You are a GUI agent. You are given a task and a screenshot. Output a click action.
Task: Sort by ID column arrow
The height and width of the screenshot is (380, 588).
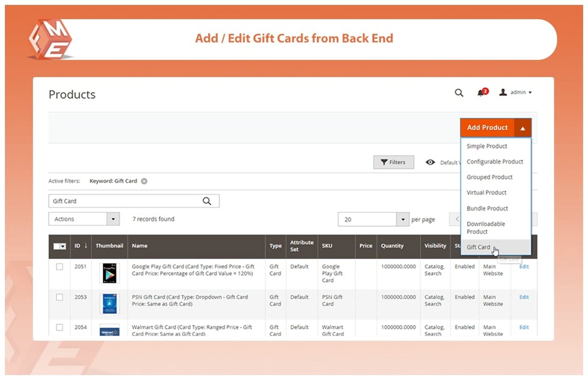(x=86, y=246)
